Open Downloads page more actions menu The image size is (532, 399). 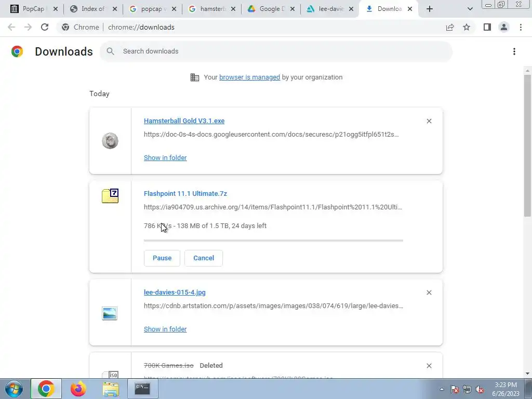(x=514, y=51)
